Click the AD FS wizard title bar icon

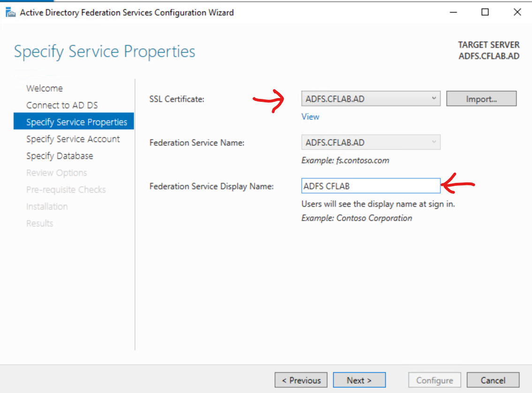tap(10, 13)
